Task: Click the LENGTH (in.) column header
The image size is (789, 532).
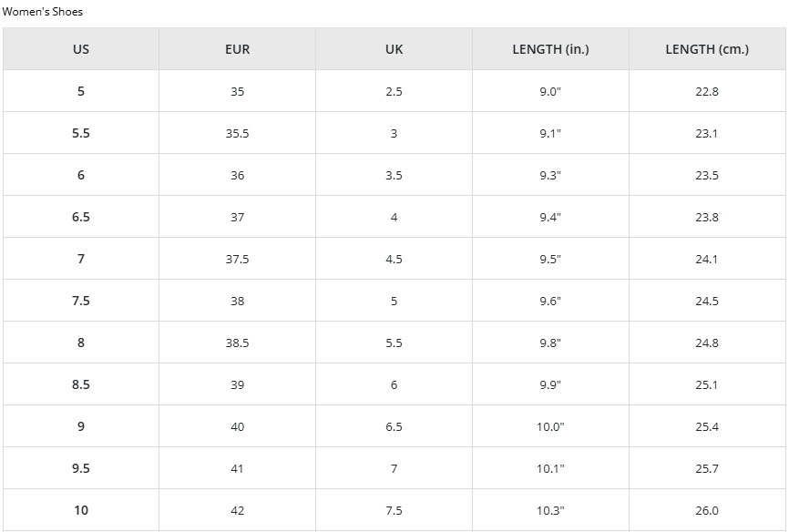Action: pyautogui.click(x=550, y=49)
